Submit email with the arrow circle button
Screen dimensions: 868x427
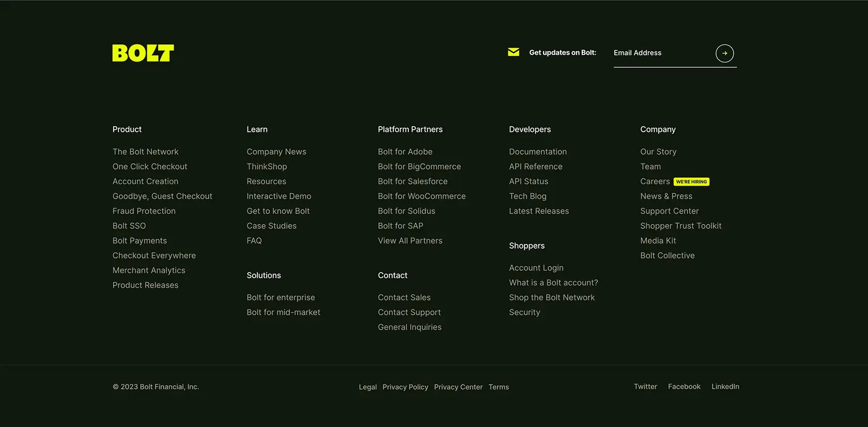[x=724, y=53]
